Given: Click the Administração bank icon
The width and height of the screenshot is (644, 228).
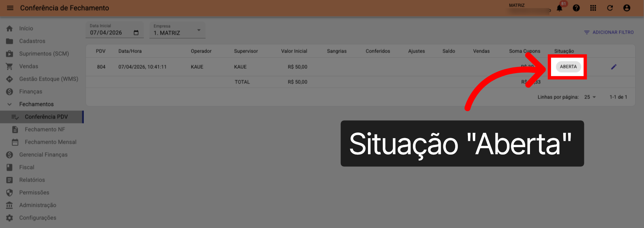Looking at the screenshot, I should (x=9, y=205).
